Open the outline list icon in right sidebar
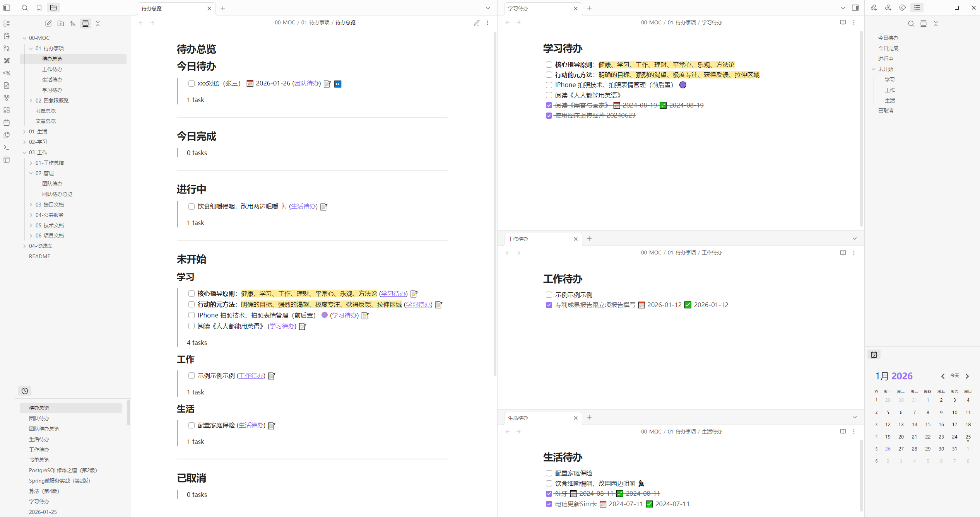The image size is (980, 517). click(x=917, y=8)
